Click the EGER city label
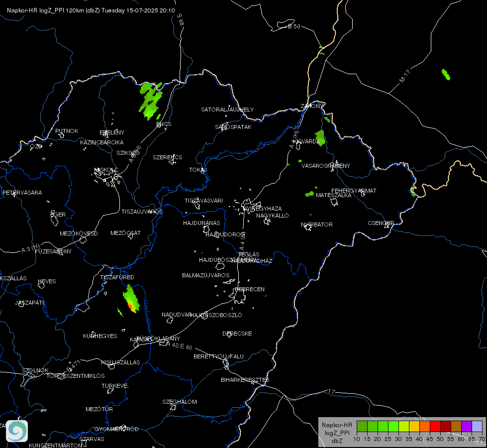The width and height of the screenshot is (487, 448). pos(58,215)
